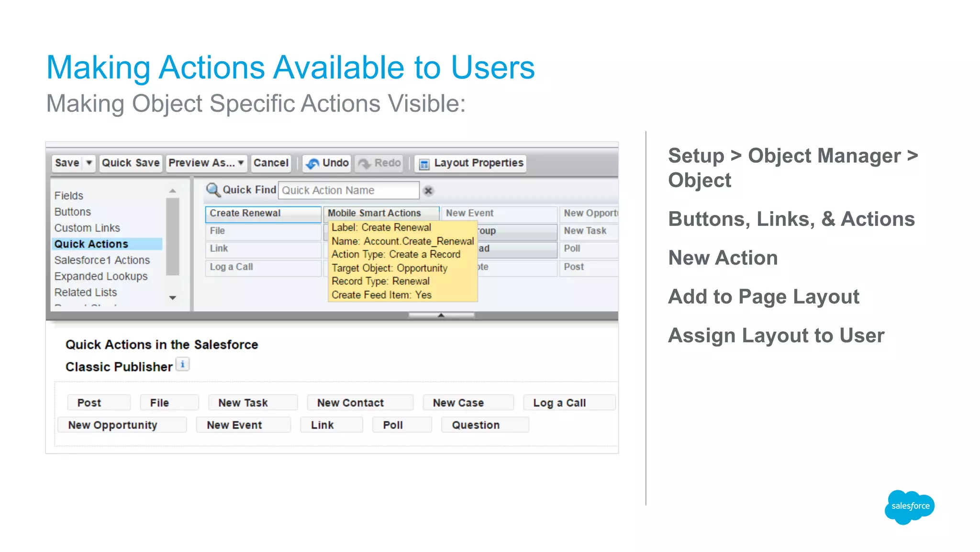Focus the Quick Action Name search field

coord(349,190)
